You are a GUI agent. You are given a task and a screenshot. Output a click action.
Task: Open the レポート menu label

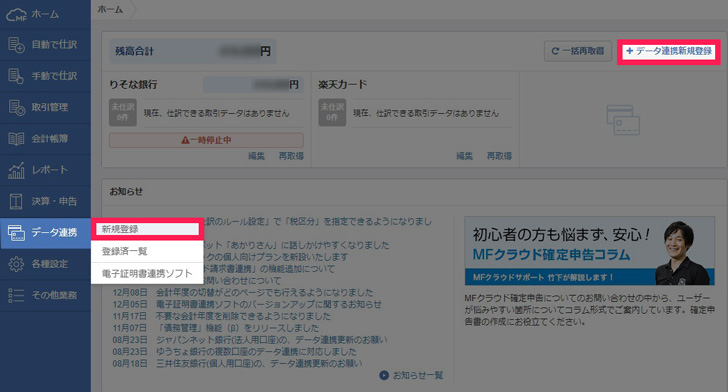[x=50, y=170]
